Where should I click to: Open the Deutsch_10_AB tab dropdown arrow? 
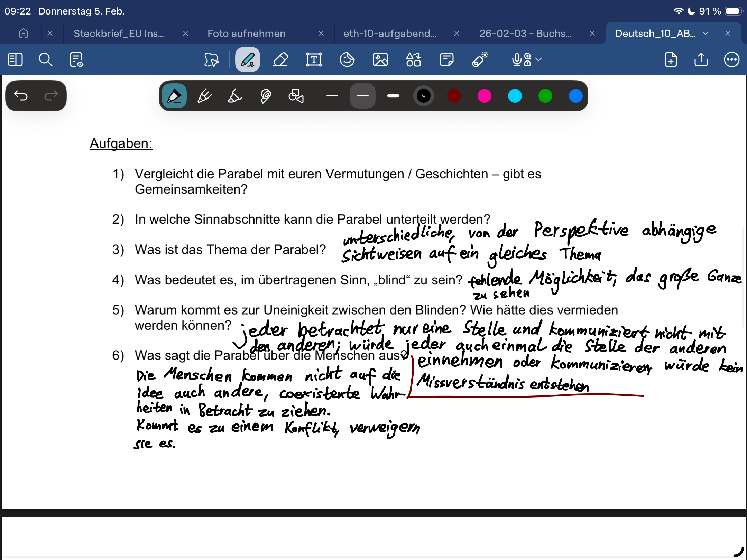click(x=705, y=34)
